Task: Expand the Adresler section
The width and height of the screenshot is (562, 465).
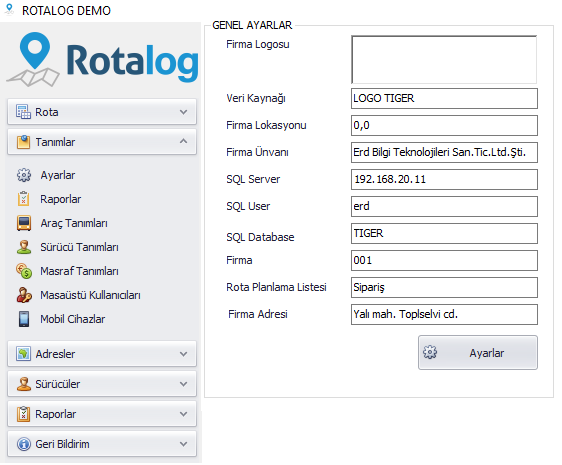Action: (x=102, y=354)
